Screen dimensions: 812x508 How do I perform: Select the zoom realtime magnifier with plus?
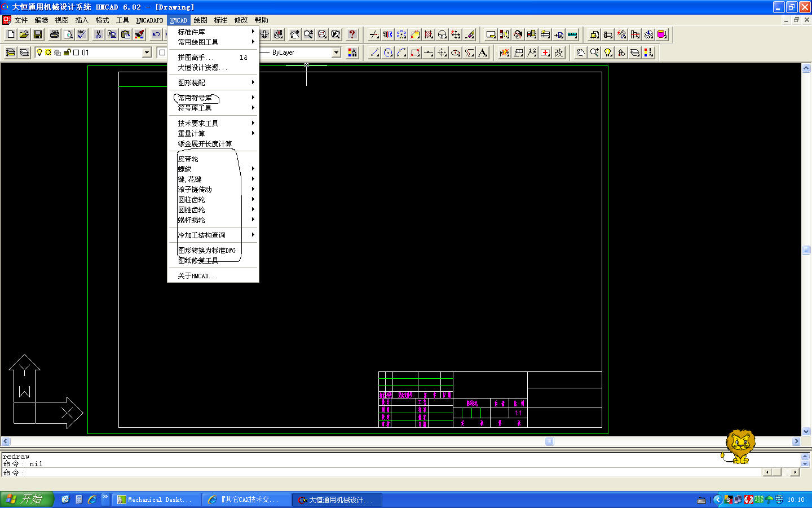click(x=308, y=34)
